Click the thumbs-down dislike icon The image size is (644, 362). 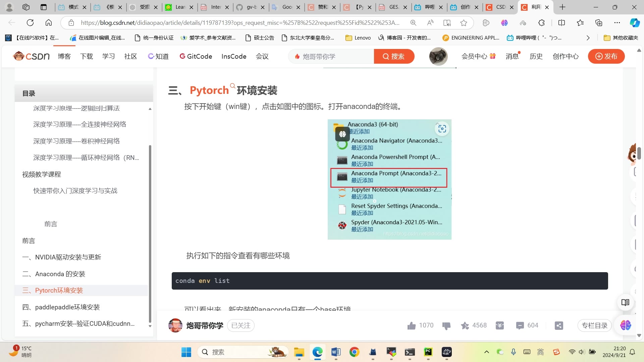click(446, 325)
